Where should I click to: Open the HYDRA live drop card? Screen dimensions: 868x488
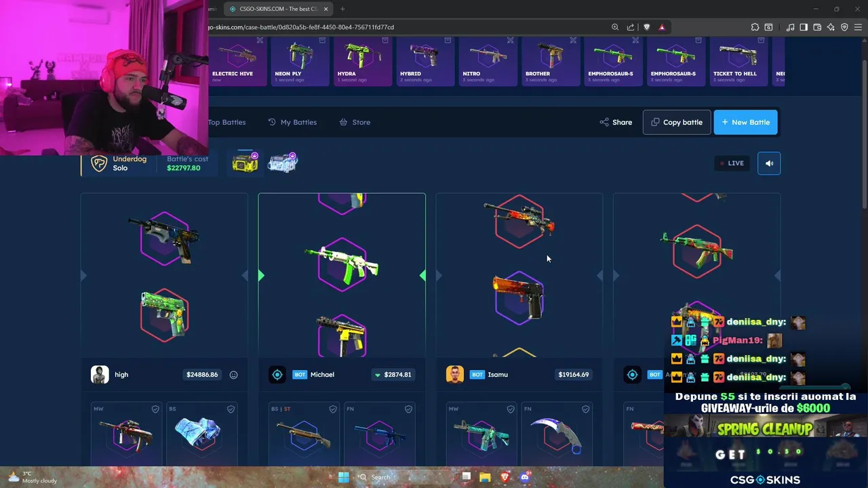coord(363,62)
